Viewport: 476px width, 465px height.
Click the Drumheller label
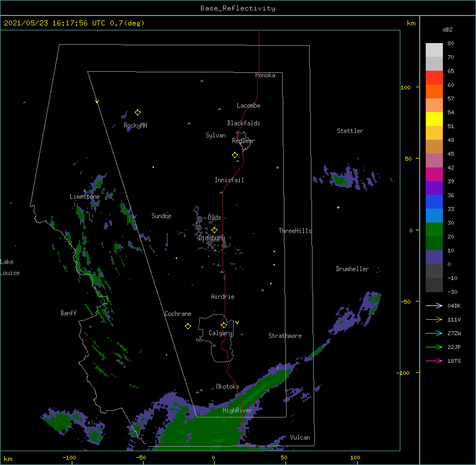coord(352,269)
